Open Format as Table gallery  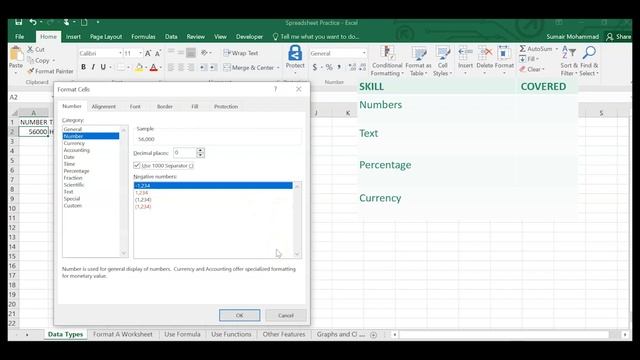pyautogui.click(x=418, y=61)
